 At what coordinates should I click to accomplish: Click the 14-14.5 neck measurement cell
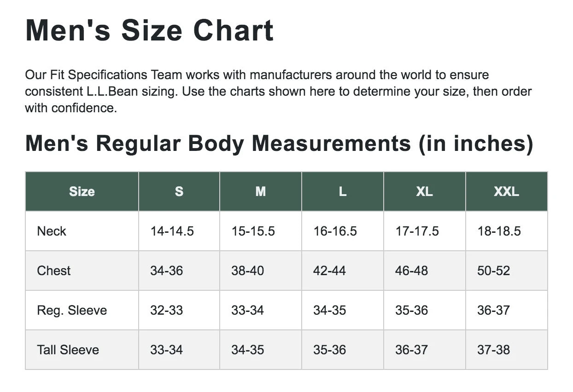[172, 231]
